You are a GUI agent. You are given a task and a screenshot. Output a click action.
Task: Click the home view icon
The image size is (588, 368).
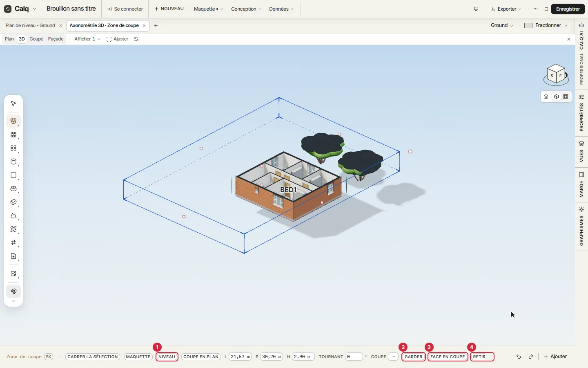[x=546, y=96]
